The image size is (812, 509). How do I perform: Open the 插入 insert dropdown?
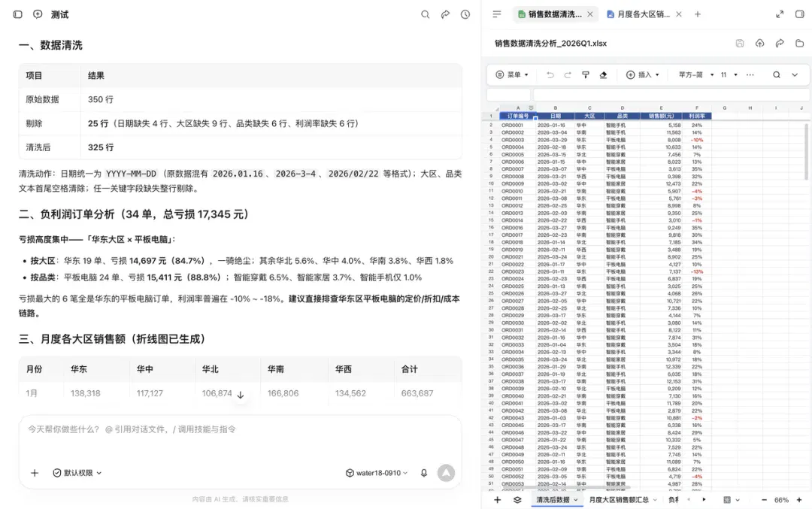643,75
